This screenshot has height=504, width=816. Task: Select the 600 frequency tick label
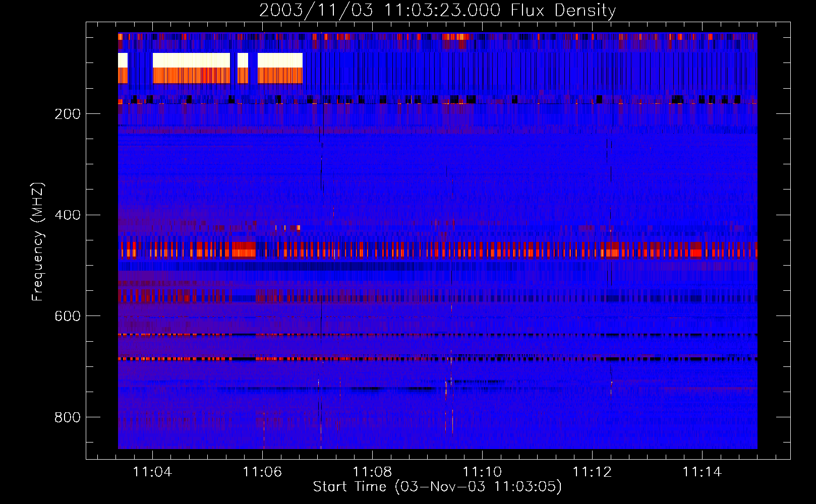[68, 316]
